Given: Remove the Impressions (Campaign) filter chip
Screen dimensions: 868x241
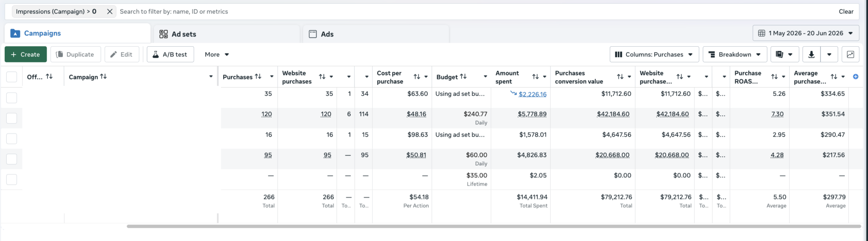Looking at the screenshot, I should (x=109, y=11).
